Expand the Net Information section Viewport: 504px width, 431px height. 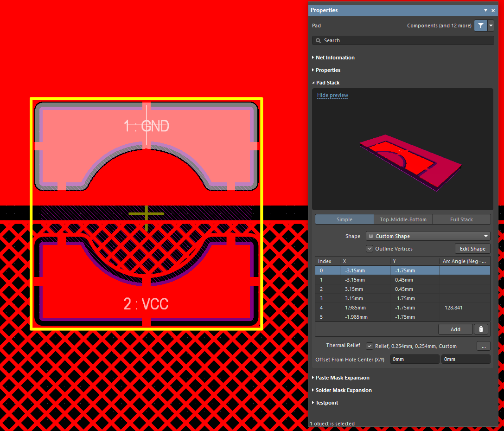[x=335, y=58]
